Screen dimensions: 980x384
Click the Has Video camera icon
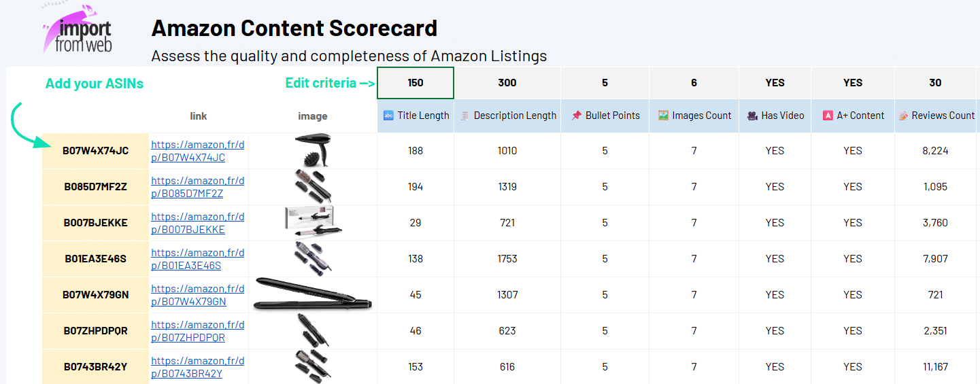[752, 116]
